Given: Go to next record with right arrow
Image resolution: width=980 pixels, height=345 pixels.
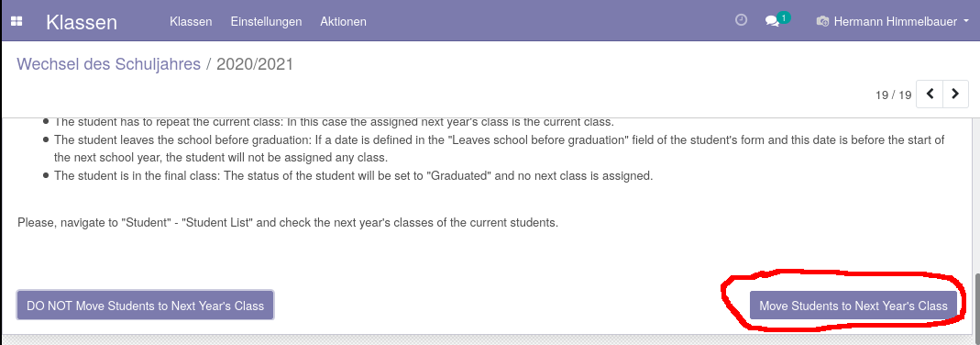Looking at the screenshot, I should click(x=955, y=95).
